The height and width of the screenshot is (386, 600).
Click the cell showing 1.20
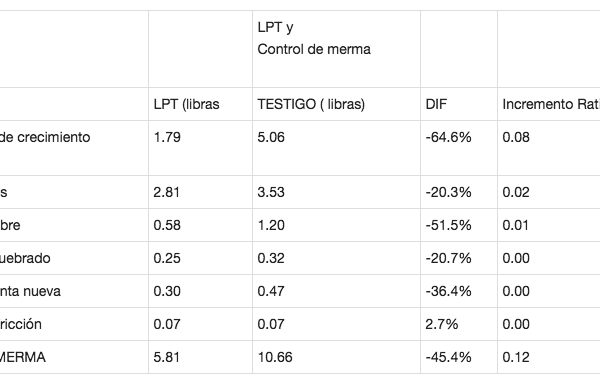tap(336, 225)
